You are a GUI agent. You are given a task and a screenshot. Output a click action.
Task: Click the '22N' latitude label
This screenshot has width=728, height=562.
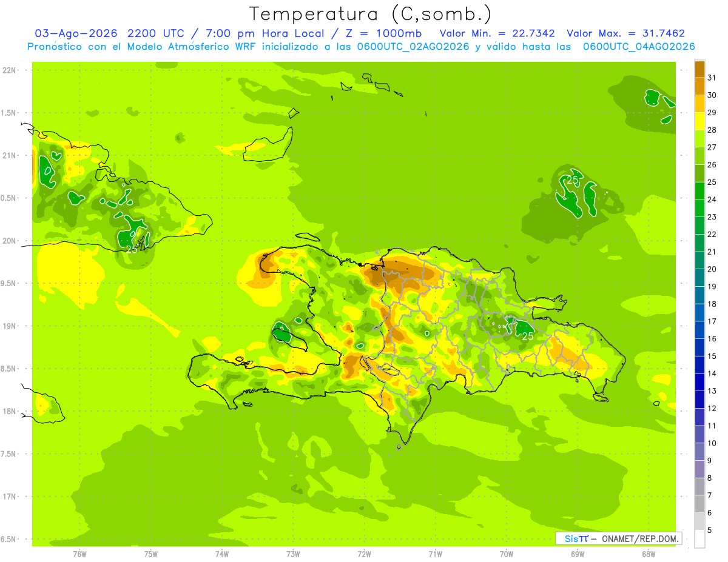click(10, 70)
